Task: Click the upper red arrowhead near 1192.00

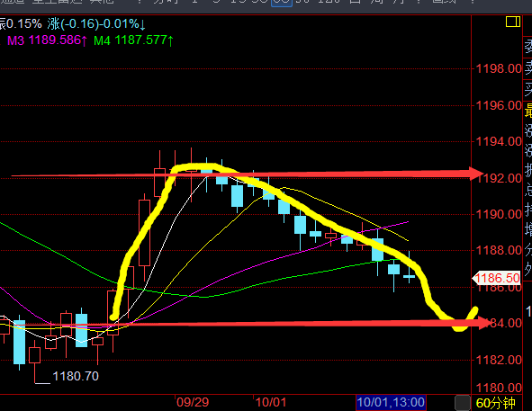Action: 476,174
